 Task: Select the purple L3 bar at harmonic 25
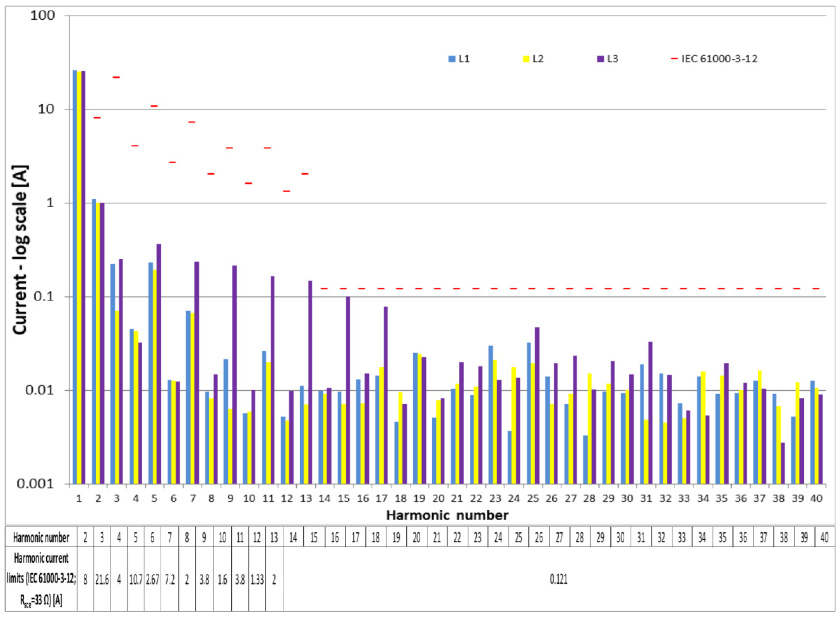click(x=537, y=406)
